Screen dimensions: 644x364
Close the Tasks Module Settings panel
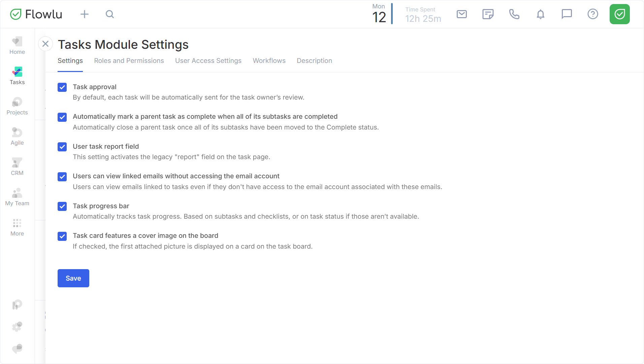point(45,44)
